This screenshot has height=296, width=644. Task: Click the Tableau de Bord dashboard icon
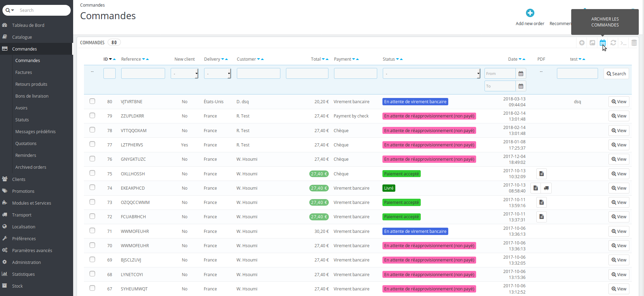point(5,25)
